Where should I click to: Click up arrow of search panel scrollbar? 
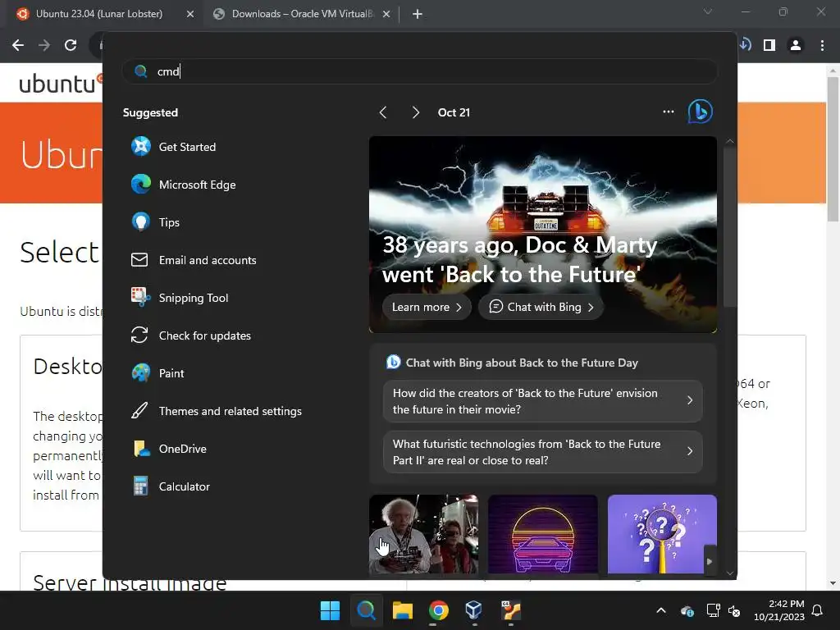[729, 141]
